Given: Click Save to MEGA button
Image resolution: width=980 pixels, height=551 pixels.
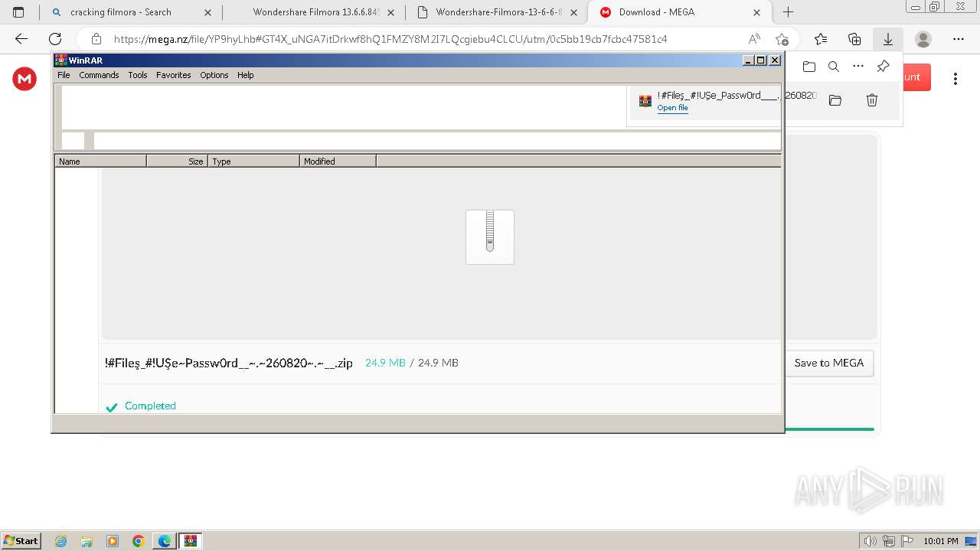Looking at the screenshot, I should click(x=829, y=363).
